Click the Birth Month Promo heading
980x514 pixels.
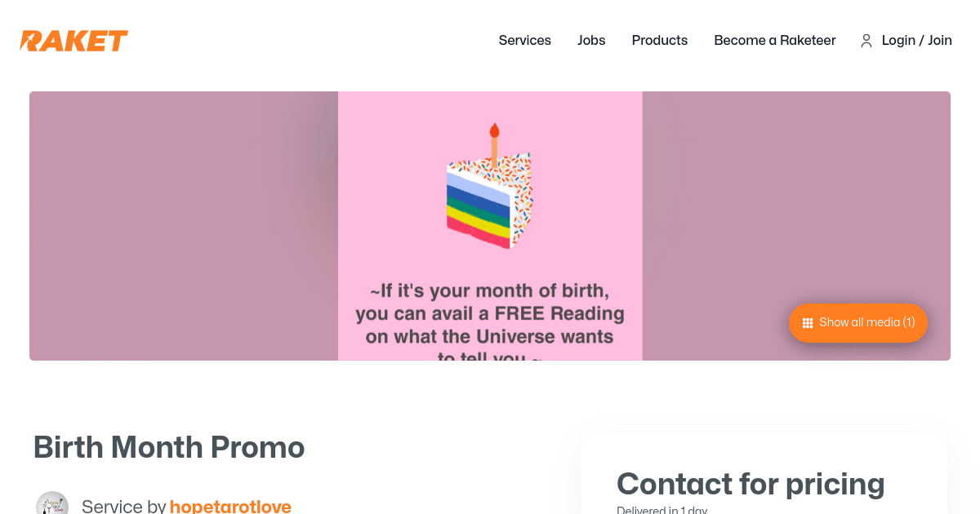(168, 447)
